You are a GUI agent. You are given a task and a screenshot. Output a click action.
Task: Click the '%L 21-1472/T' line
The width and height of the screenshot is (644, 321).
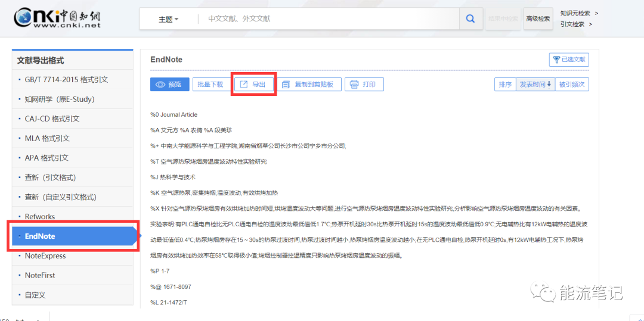click(169, 303)
